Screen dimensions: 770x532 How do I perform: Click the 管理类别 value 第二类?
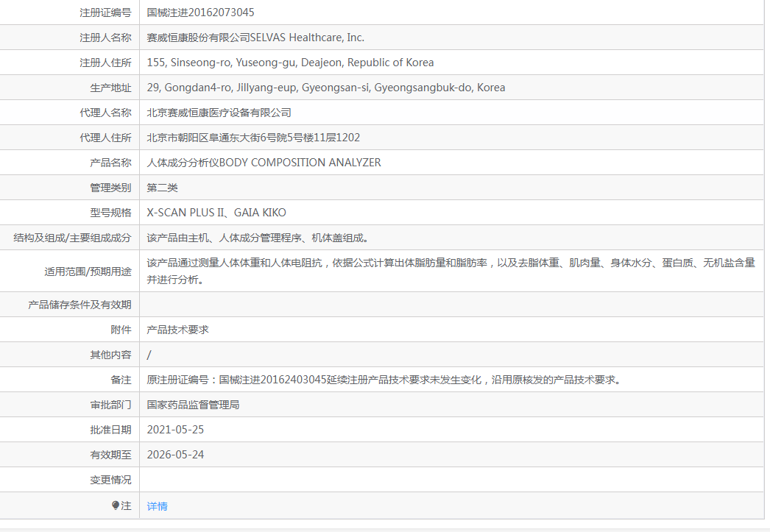pyautogui.click(x=162, y=188)
